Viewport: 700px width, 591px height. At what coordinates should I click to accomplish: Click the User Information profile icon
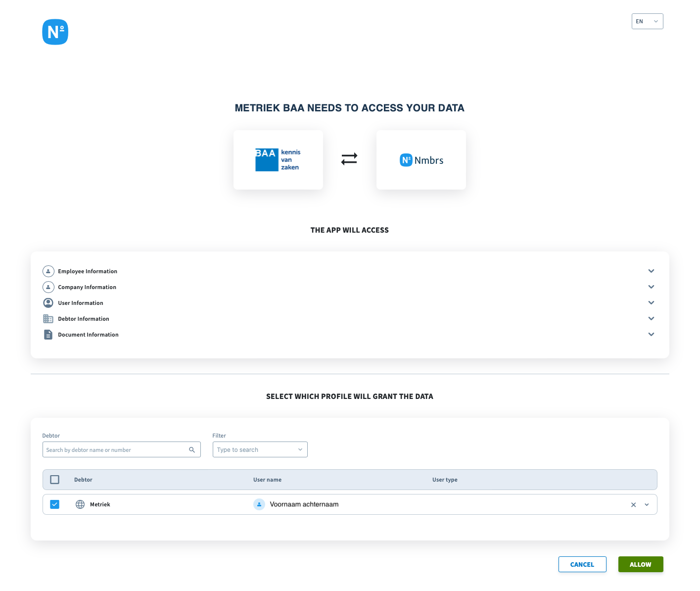click(x=48, y=303)
